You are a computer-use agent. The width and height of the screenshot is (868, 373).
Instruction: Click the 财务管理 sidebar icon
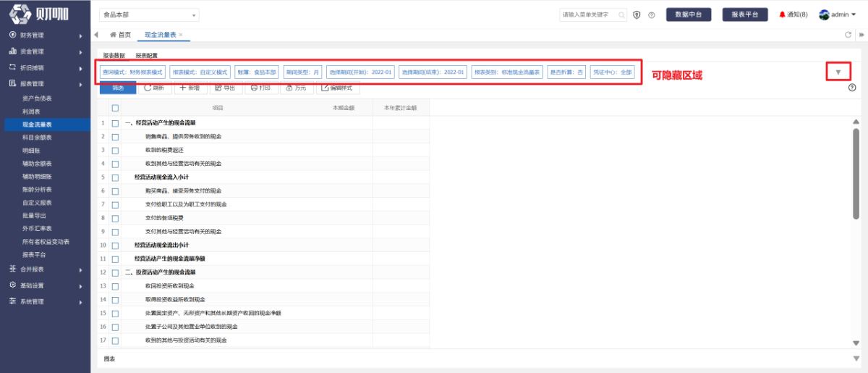(12, 35)
